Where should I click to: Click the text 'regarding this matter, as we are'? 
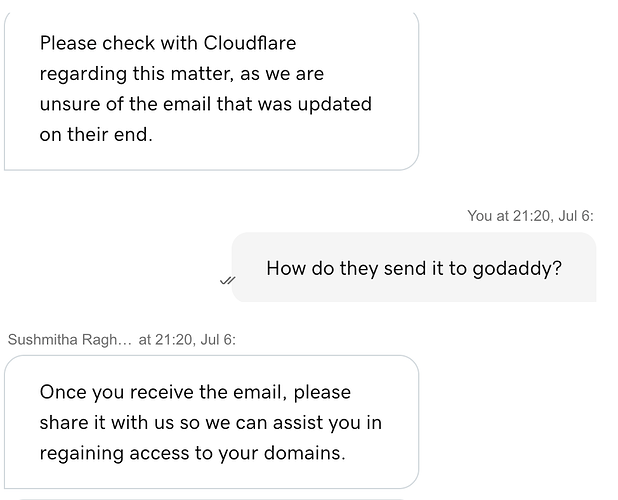(182, 74)
